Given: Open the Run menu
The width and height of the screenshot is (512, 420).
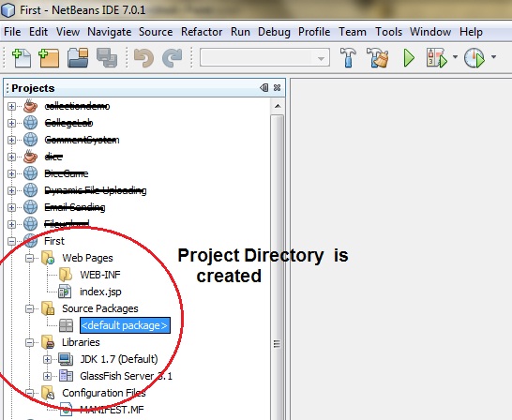Looking at the screenshot, I should point(240,32).
